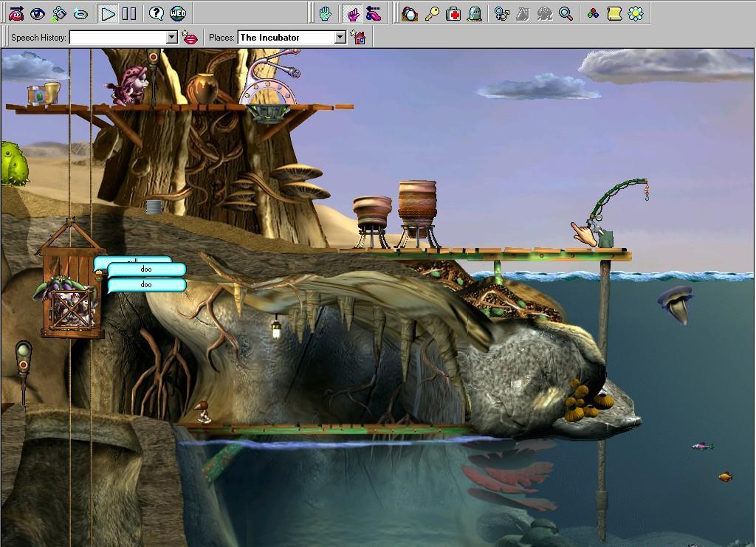756x547 pixels.
Task: Toggle the eye creature-view icon
Action: point(38,13)
